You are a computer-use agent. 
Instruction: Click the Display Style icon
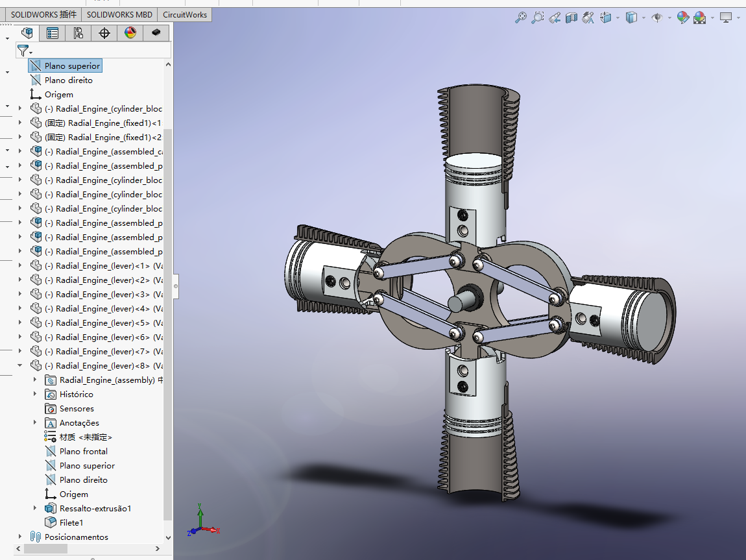tap(631, 18)
